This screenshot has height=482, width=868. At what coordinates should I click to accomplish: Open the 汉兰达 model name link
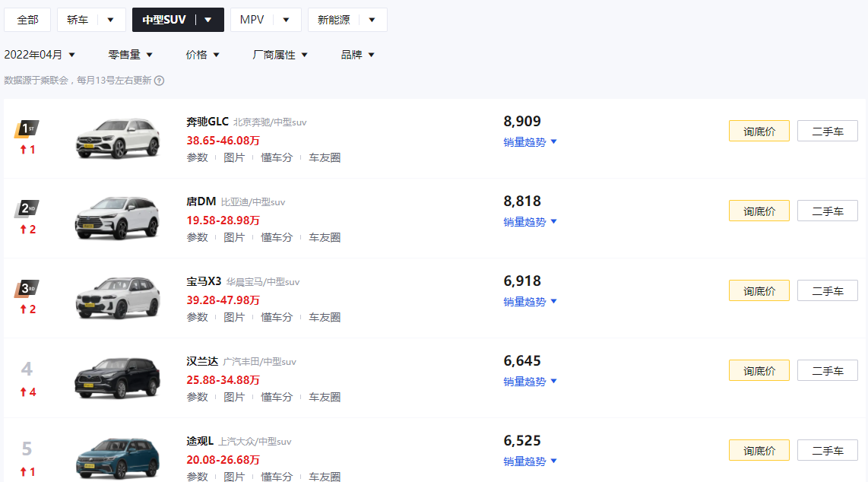202,361
